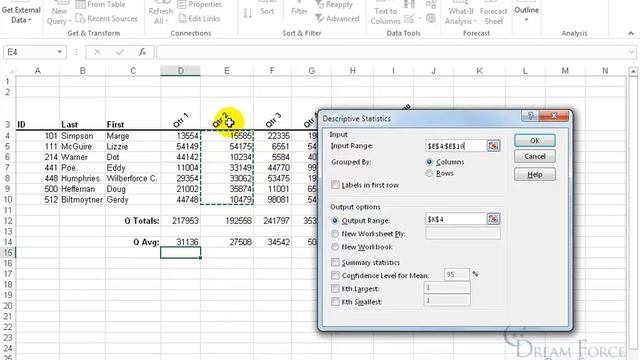The width and height of the screenshot is (640, 360).
Task: Check Summary statistics
Action: pos(335,262)
